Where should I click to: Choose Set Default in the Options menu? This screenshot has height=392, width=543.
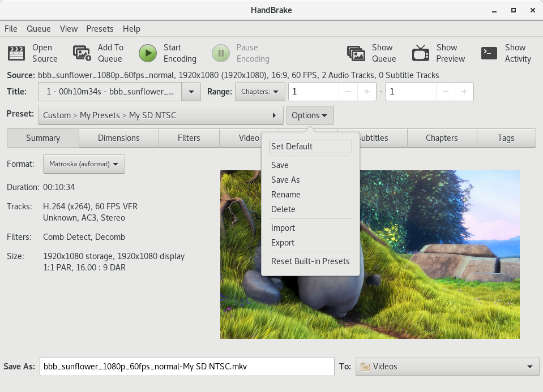point(310,147)
